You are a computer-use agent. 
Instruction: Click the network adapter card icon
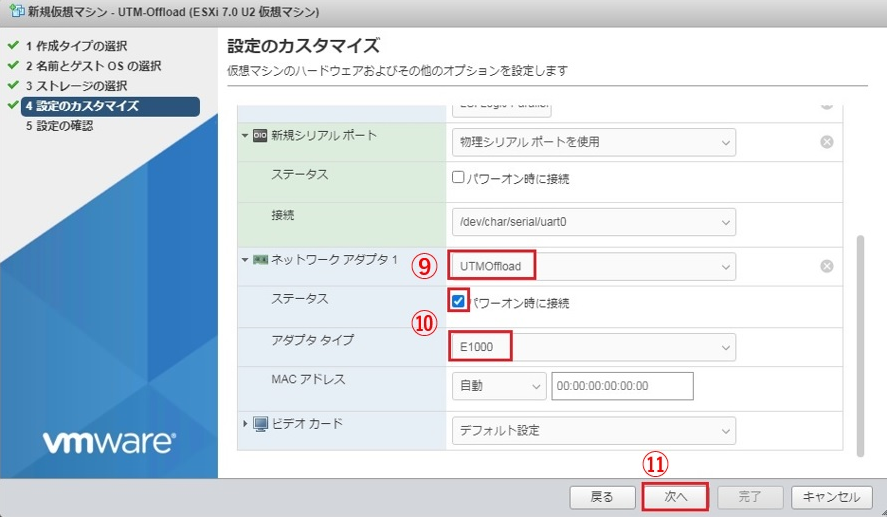click(260, 260)
